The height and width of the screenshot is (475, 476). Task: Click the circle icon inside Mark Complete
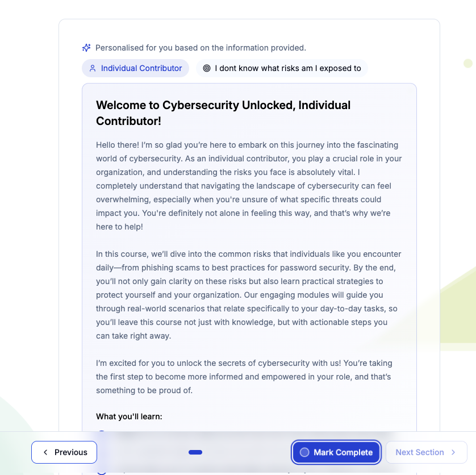304,452
